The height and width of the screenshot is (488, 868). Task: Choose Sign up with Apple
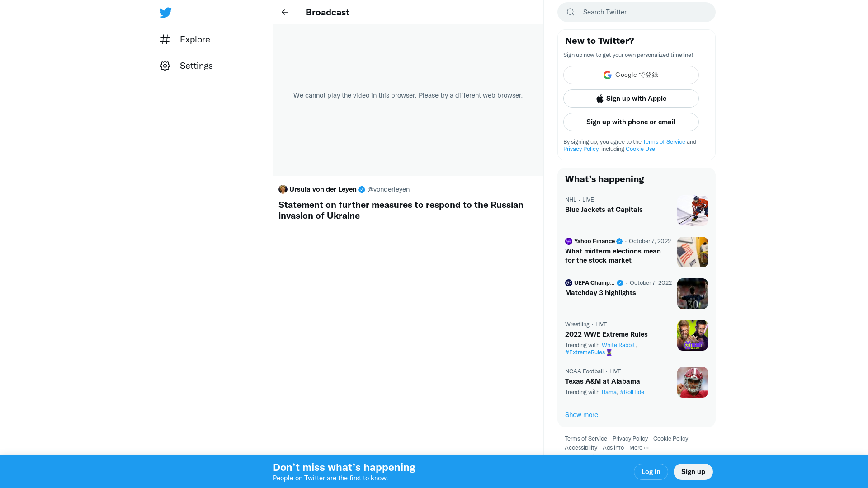click(631, 99)
